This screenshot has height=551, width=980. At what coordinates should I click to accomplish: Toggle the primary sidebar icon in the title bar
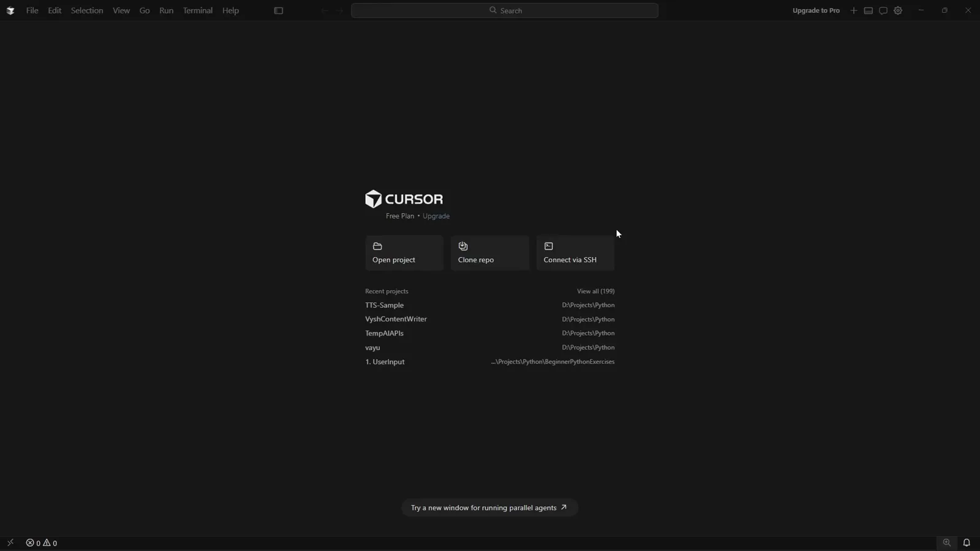(x=279, y=10)
